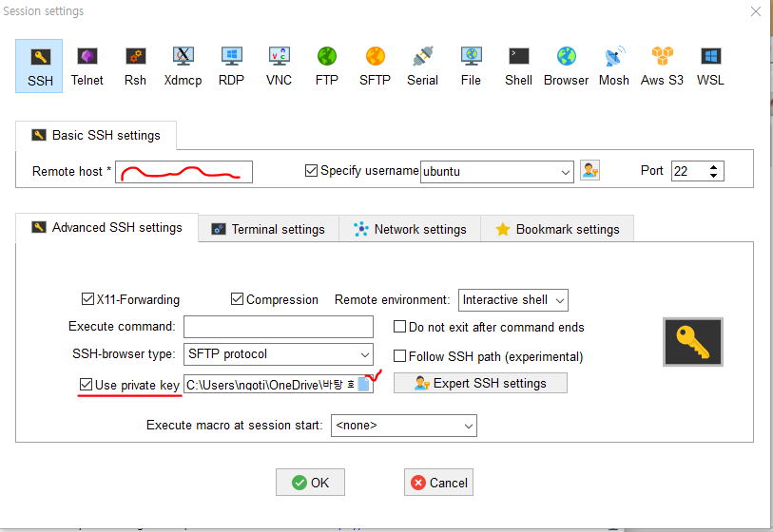
Task: Select the Xdmcp session icon
Action: point(183,66)
